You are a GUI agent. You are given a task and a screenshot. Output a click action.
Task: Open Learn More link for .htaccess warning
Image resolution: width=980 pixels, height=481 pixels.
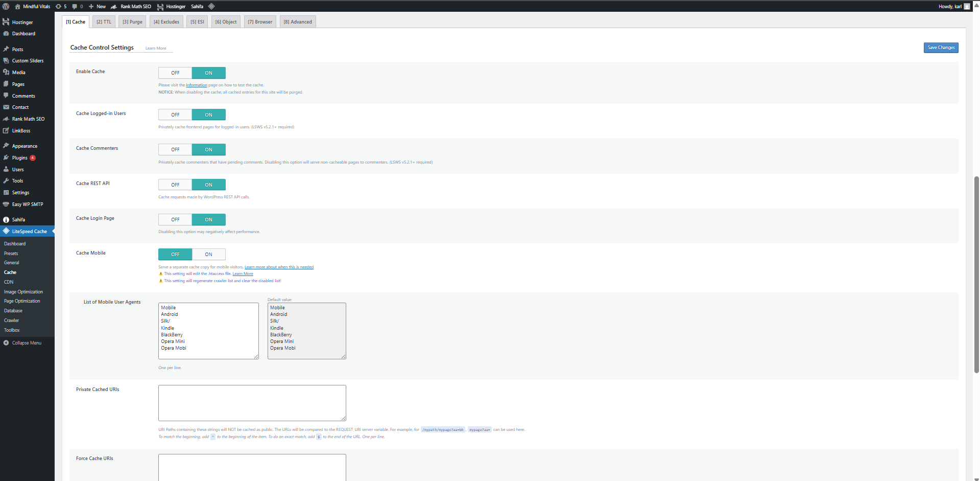coord(243,274)
